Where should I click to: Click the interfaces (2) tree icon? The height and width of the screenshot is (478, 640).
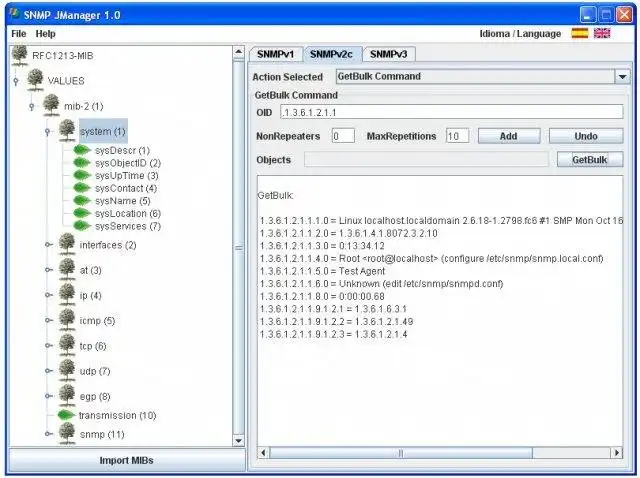pos(67,244)
